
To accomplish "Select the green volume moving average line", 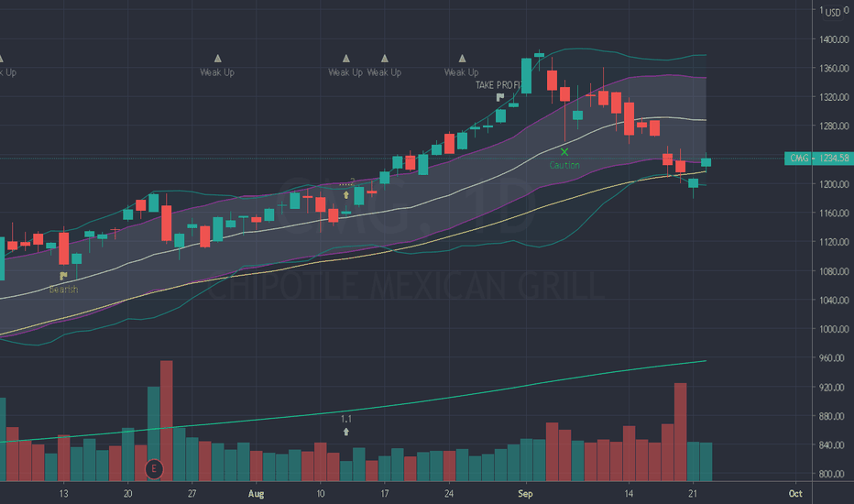I will click(353, 411).
